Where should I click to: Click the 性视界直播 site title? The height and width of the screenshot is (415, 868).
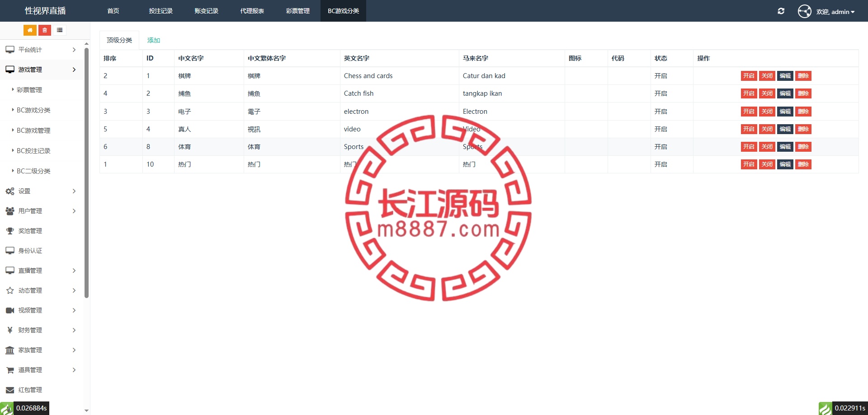point(45,11)
